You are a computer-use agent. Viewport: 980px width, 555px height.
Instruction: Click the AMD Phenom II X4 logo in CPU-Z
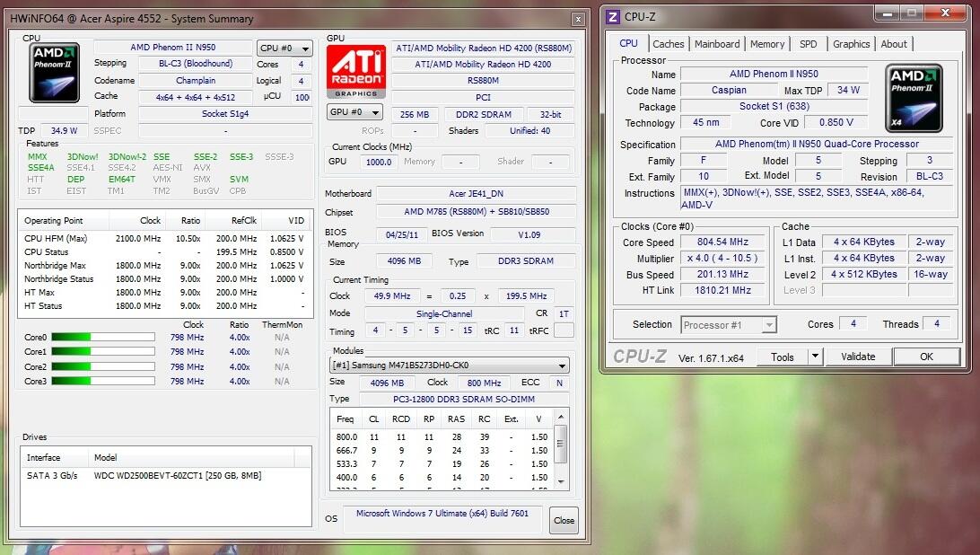[914, 98]
